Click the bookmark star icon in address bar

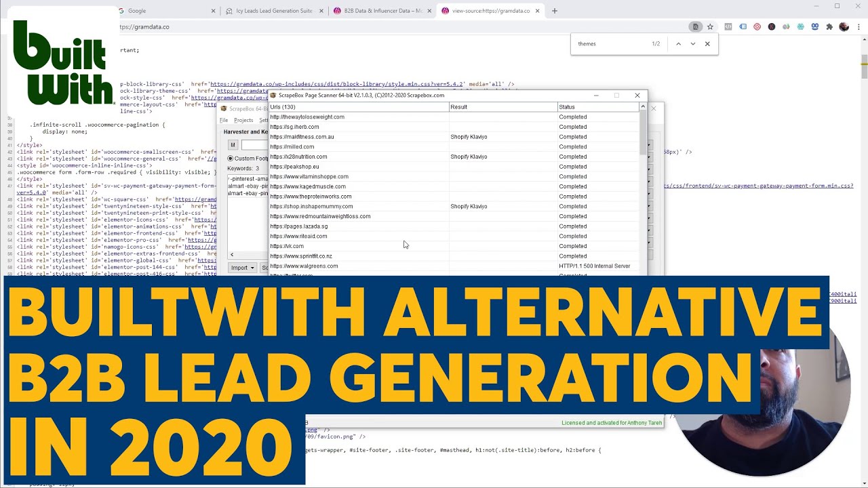pos(710,27)
